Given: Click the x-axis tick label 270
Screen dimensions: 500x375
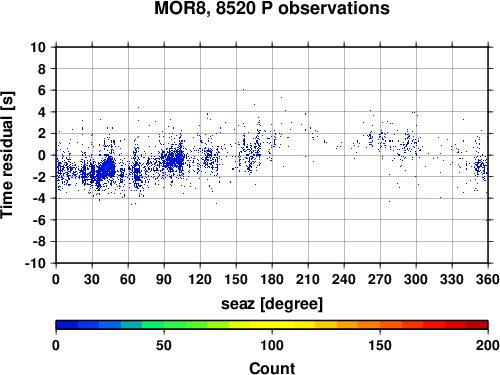Looking at the screenshot, I should click(x=380, y=279).
